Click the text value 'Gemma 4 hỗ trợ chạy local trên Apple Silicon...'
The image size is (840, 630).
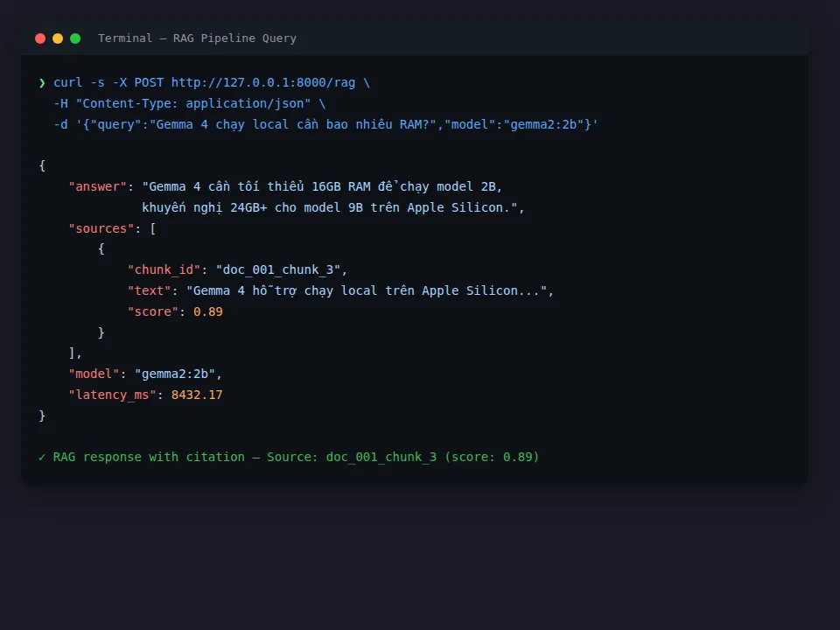(x=367, y=290)
